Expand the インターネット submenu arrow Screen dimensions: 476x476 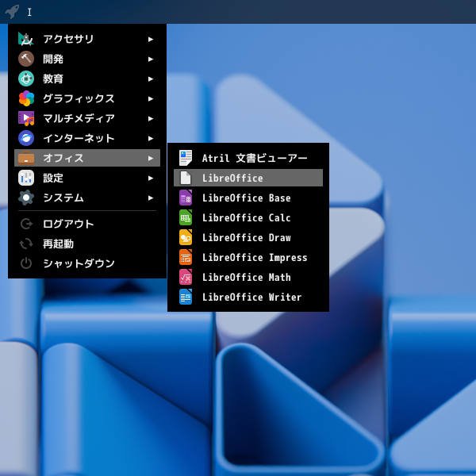point(150,138)
